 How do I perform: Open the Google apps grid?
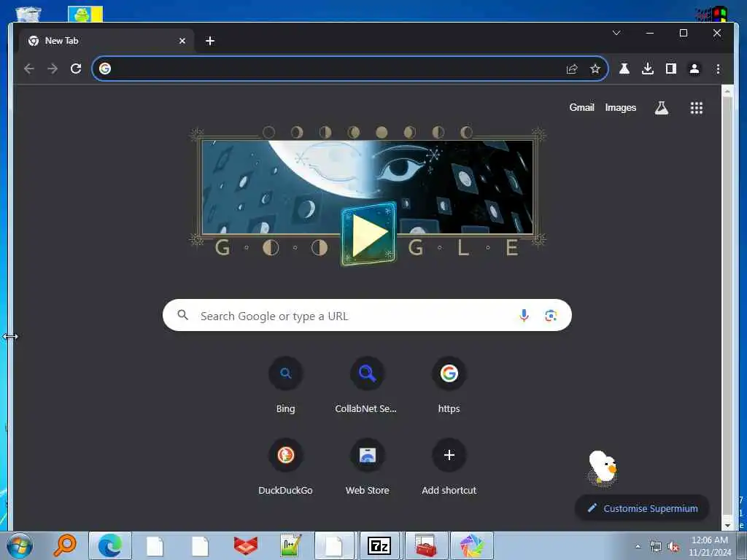coord(697,108)
